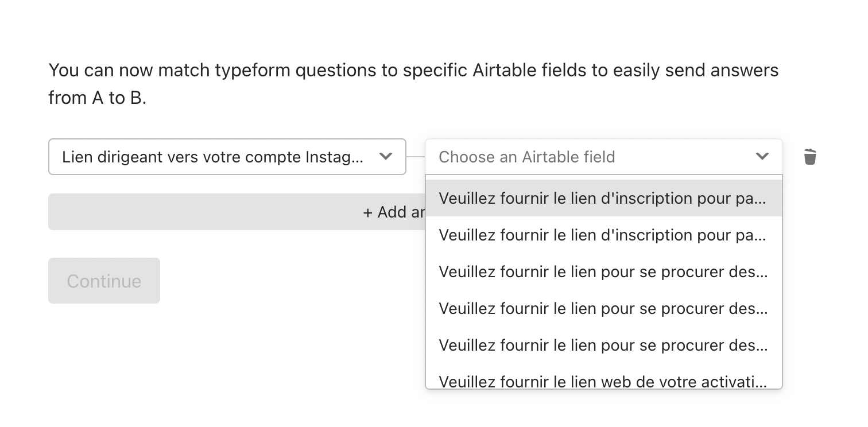Pick the last 'lien pour se procurer des...' option

coord(604,346)
